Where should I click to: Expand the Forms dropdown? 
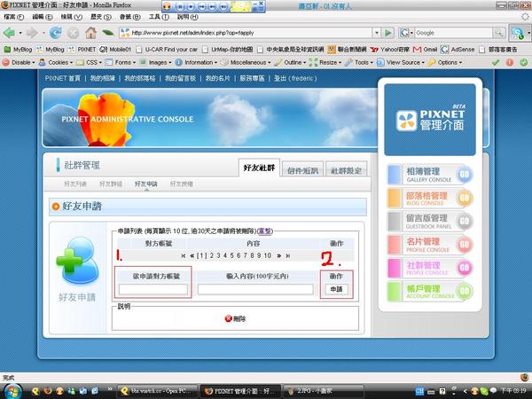(121, 62)
